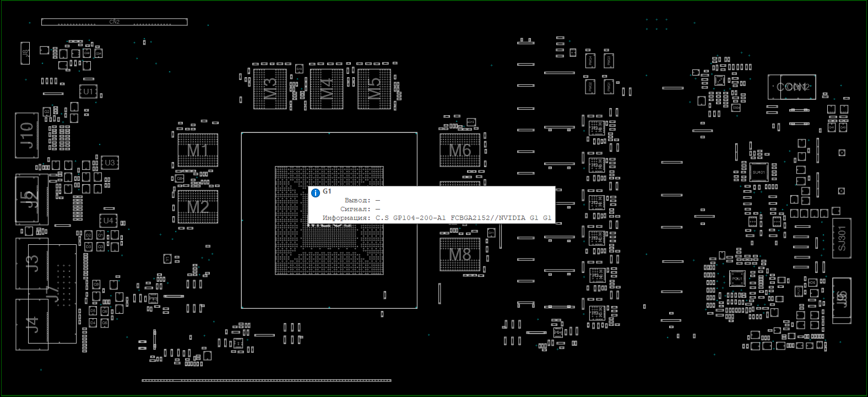Click the G1 title in tooltip
868x397 pixels.
pyautogui.click(x=327, y=191)
